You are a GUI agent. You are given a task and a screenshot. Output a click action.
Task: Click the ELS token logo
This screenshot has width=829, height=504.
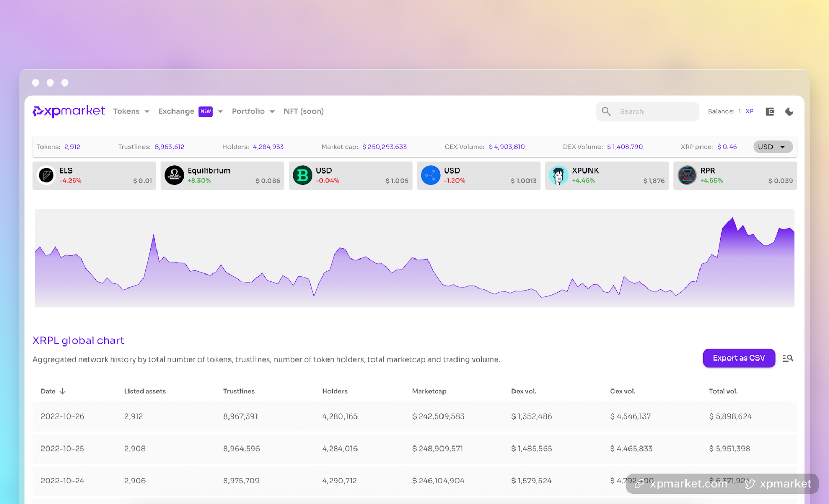(x=47, y=175)
